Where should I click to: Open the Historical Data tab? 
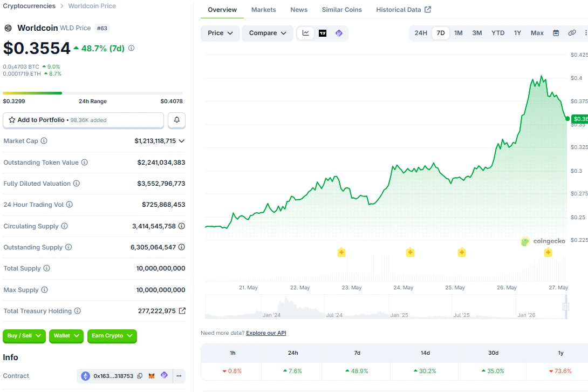pos(404,10)
